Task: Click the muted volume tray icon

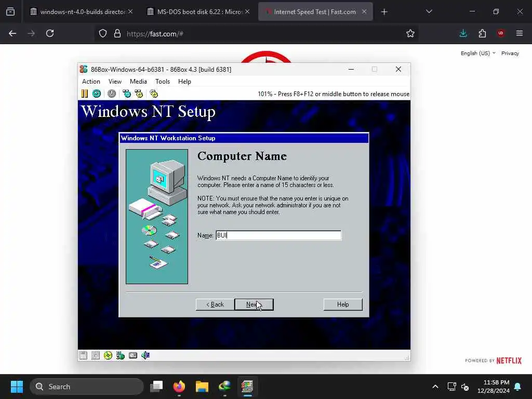Action: click(x=465, y=387)
